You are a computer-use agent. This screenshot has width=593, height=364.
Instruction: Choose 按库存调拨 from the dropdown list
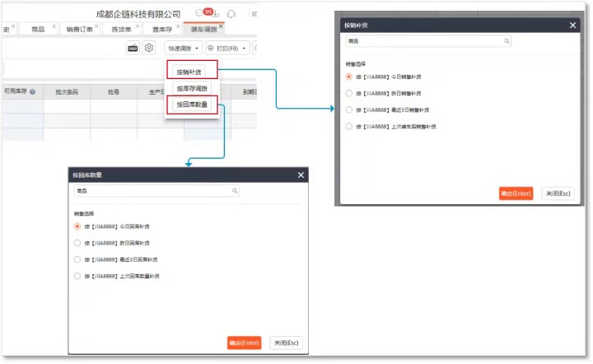193,88
